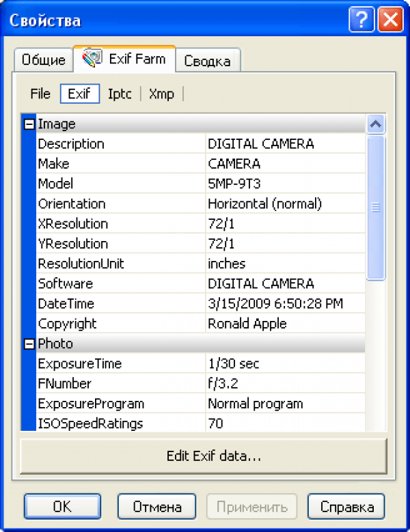
Task: Click the Ronald Apple copyright value
Action: pos(247,324)
